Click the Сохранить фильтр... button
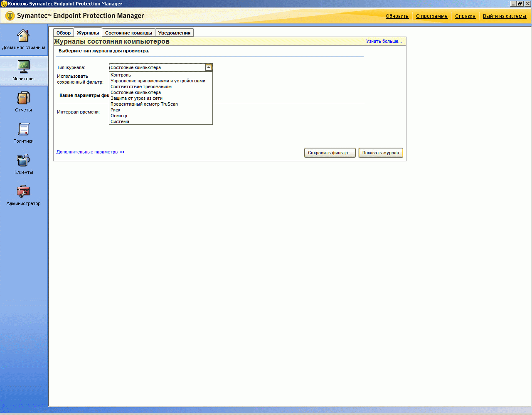 [330, 153]
